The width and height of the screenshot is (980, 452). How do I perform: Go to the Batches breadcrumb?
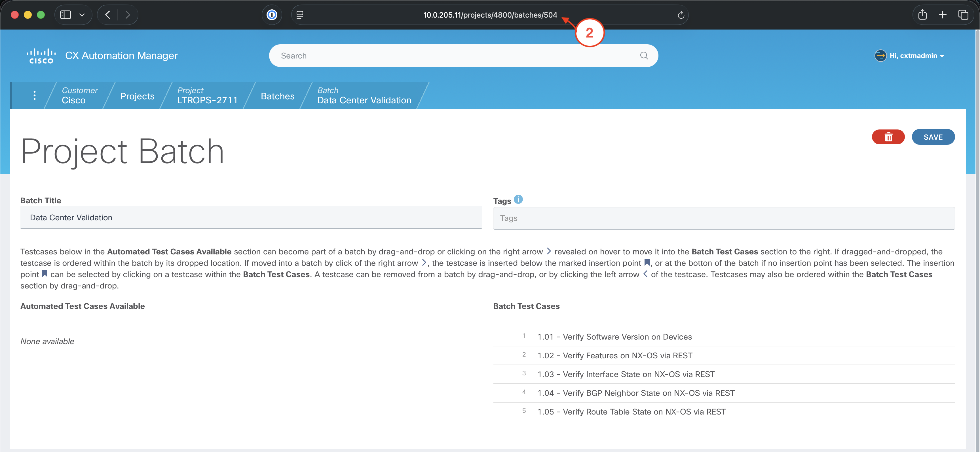(277, 96)
